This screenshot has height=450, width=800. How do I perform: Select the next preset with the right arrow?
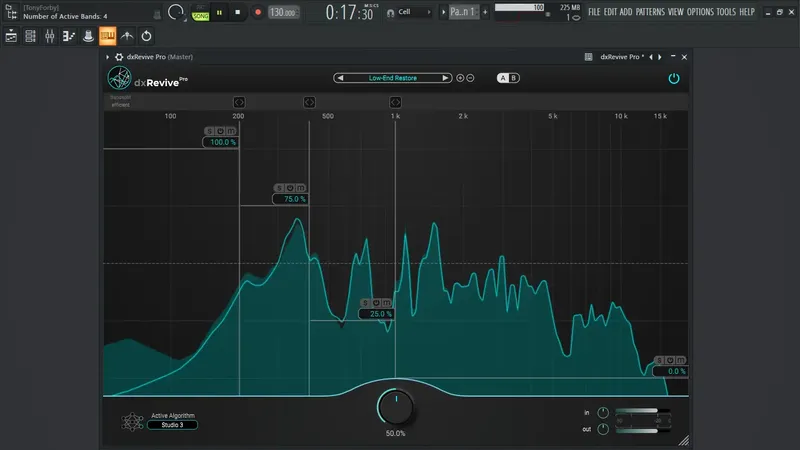[445, 78]
